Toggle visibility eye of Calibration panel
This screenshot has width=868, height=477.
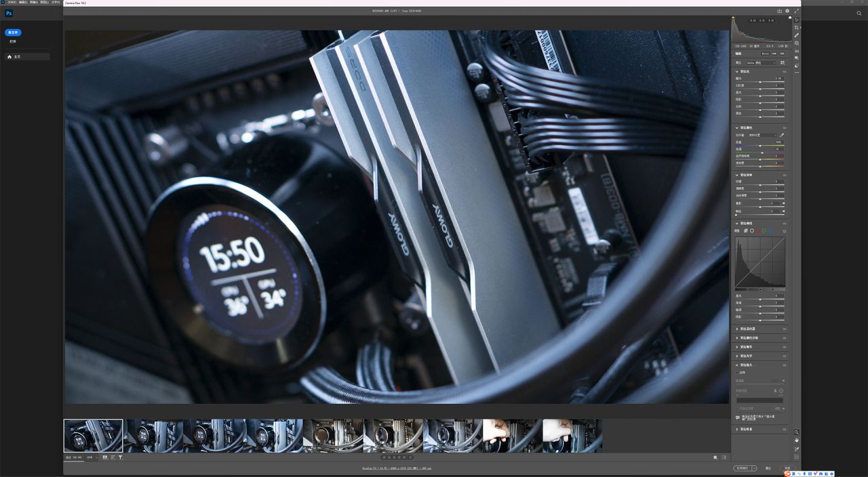coord(785,429)
